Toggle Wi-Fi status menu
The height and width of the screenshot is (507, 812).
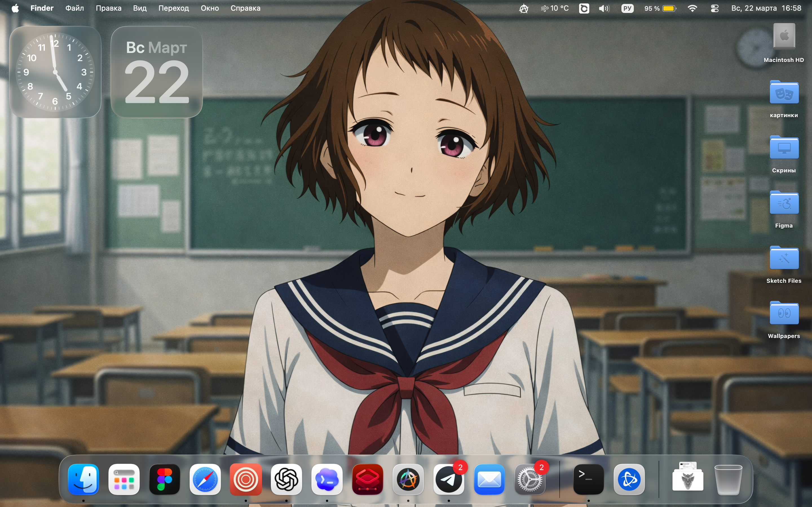(x=692, y=8)
